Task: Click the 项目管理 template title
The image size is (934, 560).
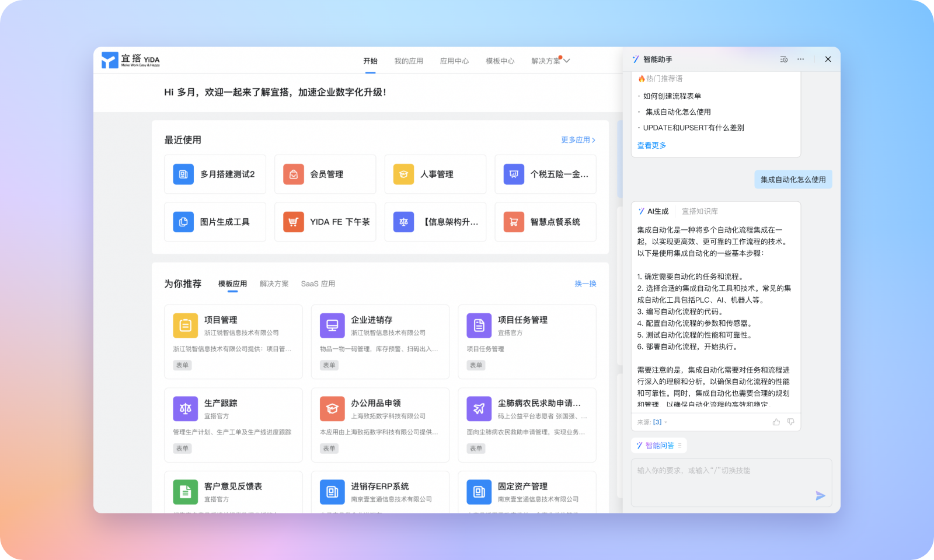Action: pos(221,320)
